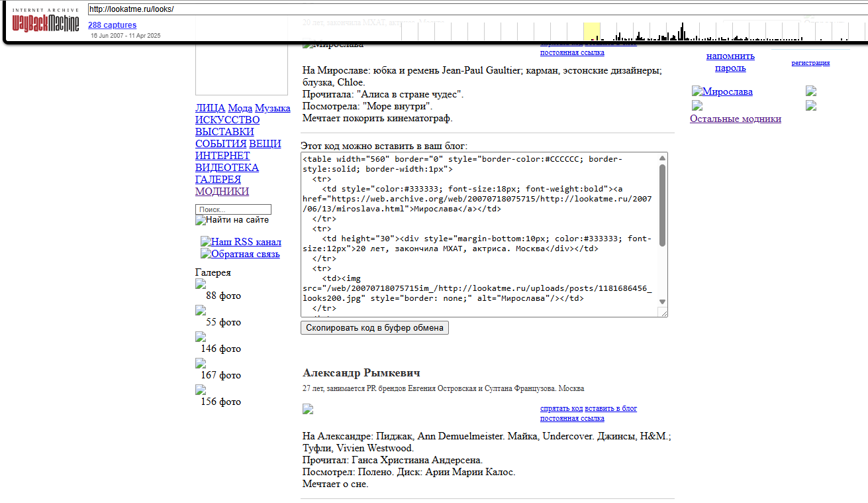Viewport: 868px width, 503px height.
Task: Select the line Мечтает о сне
Action: tap(336, 484)
